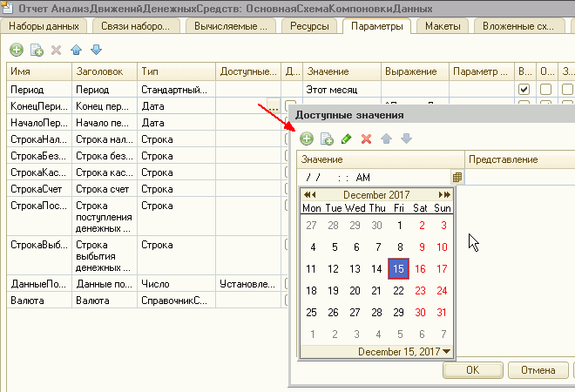Click Представление column header in dialog
The width and height of the screenshot is (575, 392).
tap(520, 159)
